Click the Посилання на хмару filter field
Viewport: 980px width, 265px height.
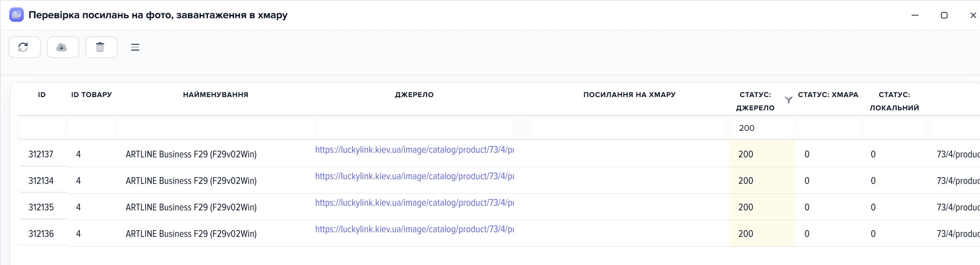tap(629, 128)
